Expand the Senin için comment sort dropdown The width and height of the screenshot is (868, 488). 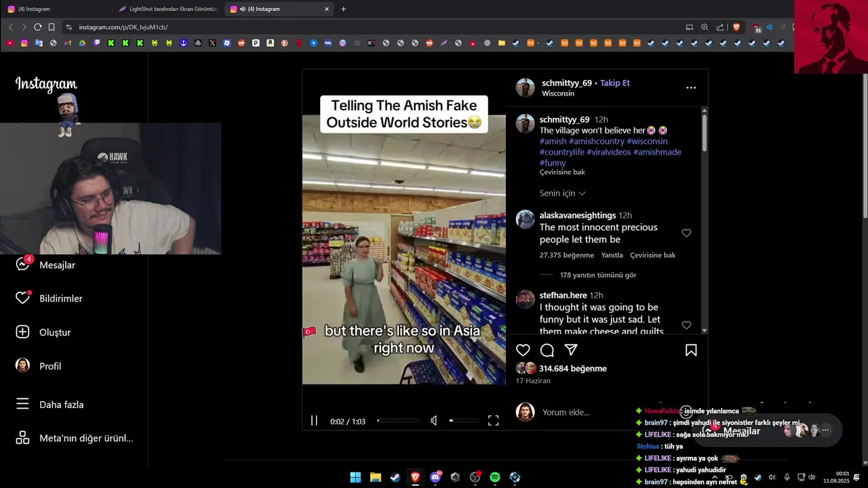562,193
